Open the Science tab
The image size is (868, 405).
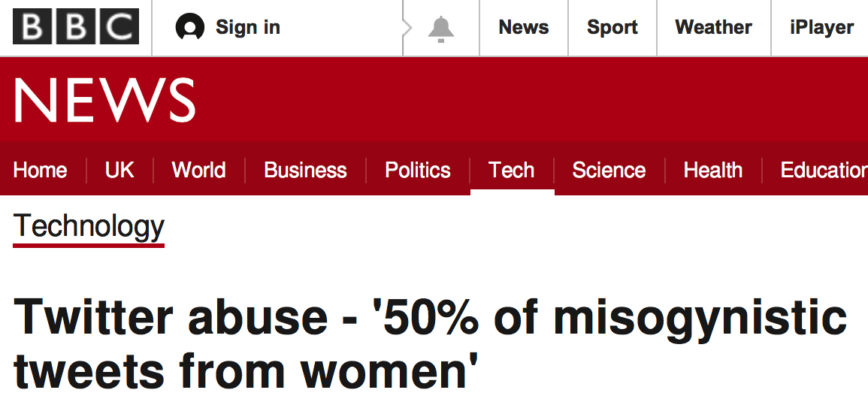pos(609,171)
